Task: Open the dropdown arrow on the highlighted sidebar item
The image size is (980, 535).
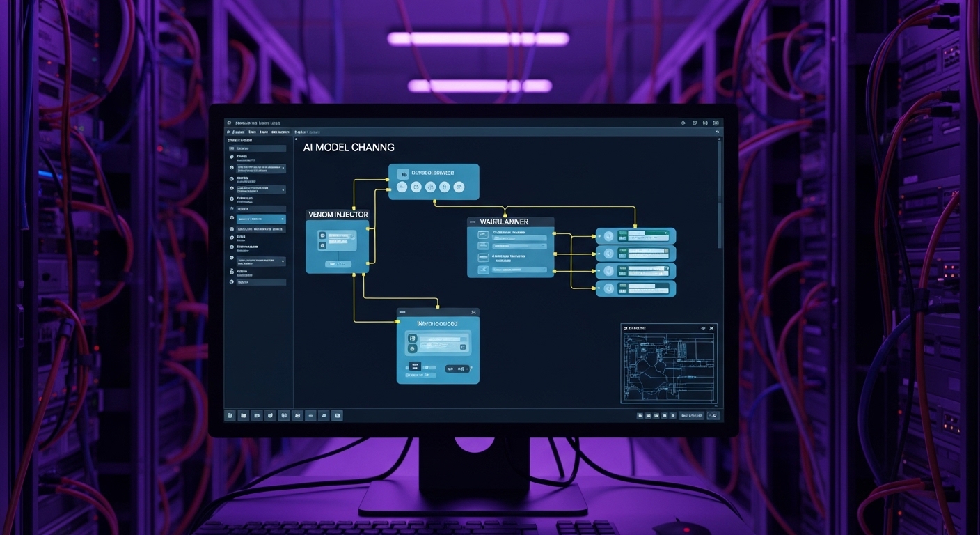Action: coord(283,219)
